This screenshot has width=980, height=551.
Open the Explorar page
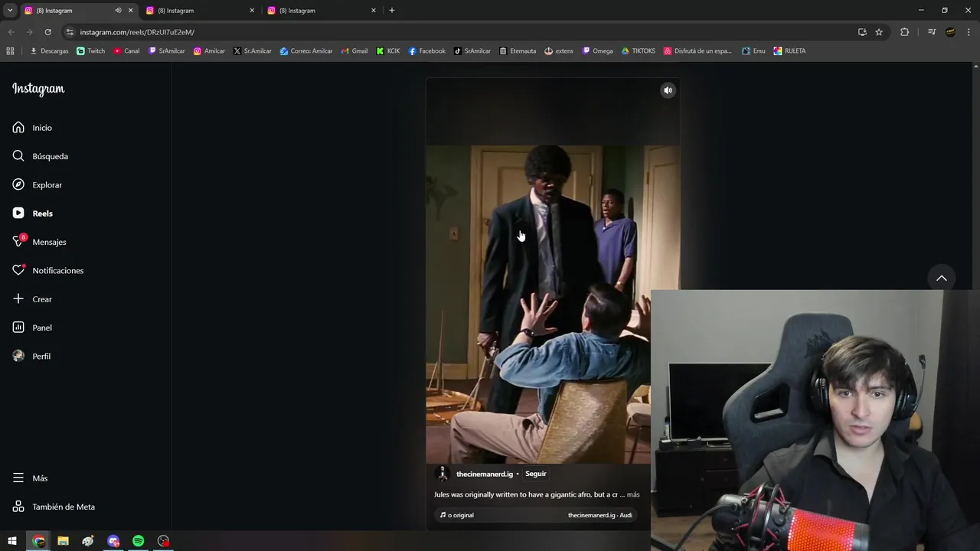pos(37,184)
